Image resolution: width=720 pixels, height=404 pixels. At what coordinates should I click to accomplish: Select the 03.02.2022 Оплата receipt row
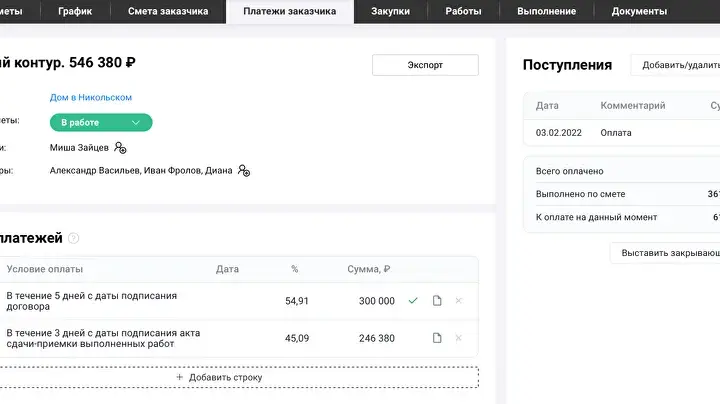pos(622,131)
